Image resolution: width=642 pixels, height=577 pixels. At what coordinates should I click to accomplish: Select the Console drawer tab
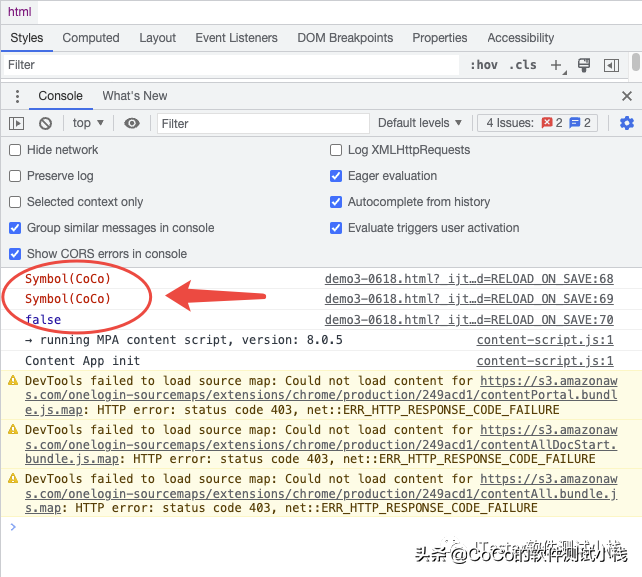click(61, 96)
